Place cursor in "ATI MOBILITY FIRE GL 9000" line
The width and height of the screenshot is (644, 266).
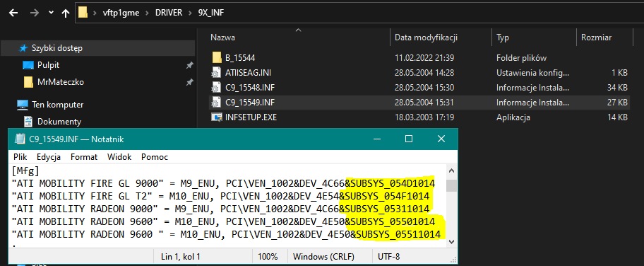coord(223,184)
